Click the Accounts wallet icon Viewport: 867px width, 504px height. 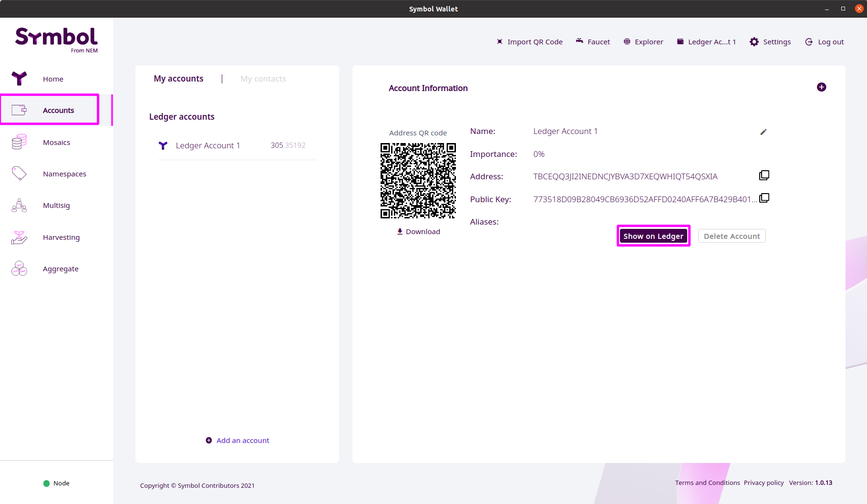coord(19,110)
